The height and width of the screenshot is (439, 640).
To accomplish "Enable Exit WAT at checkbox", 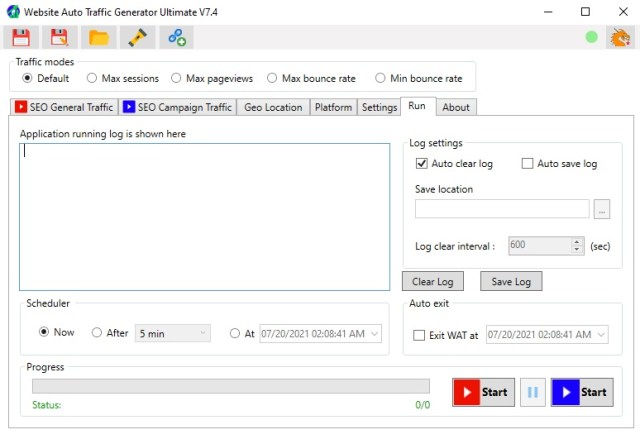I will pos(419,335).
